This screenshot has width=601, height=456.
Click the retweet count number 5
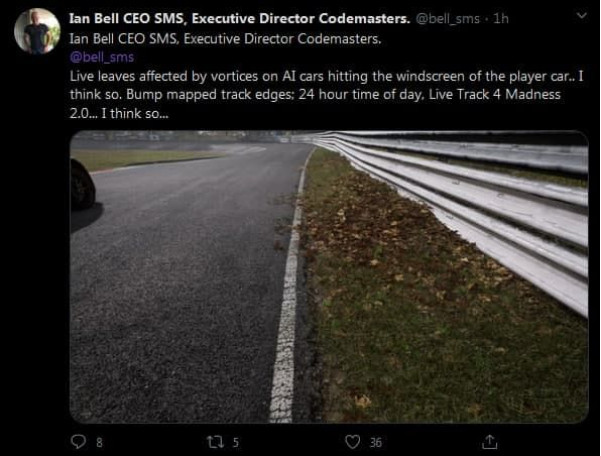coord(236,442)
